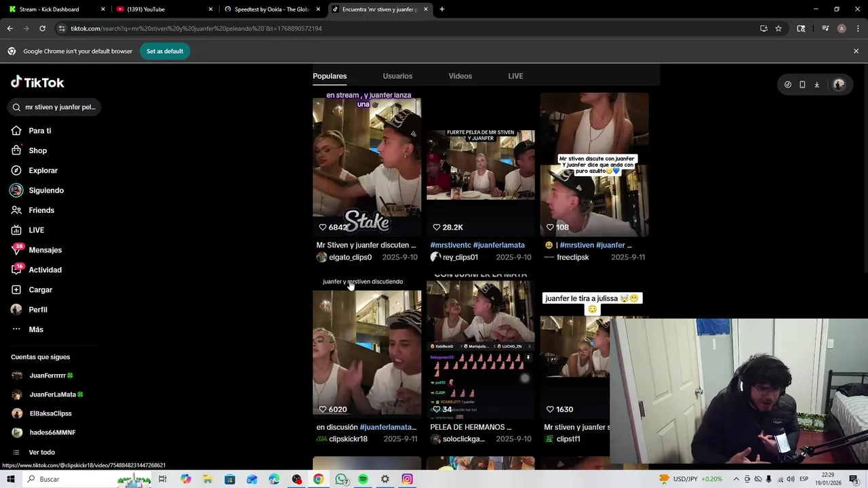Click the Set as default button
The height and width of the screenshot is (488, 868).
(x=165, y=52)
